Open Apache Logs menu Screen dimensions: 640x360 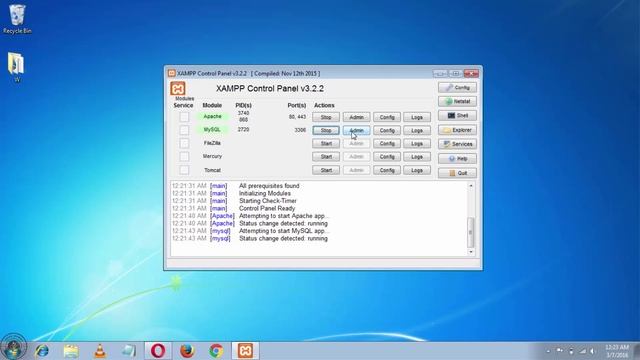(417, 117)
